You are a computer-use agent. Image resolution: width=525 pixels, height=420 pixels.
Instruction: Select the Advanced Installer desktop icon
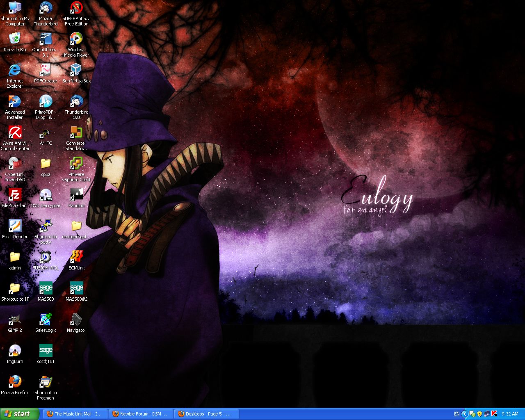15,107
